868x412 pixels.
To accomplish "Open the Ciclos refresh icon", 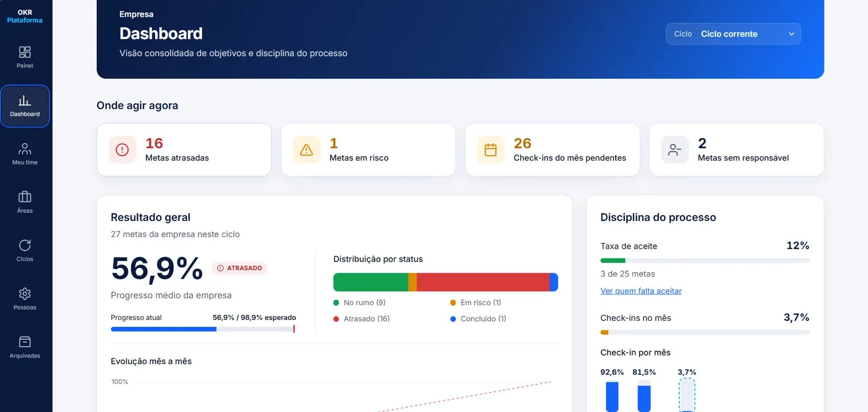I will point(25,245).
